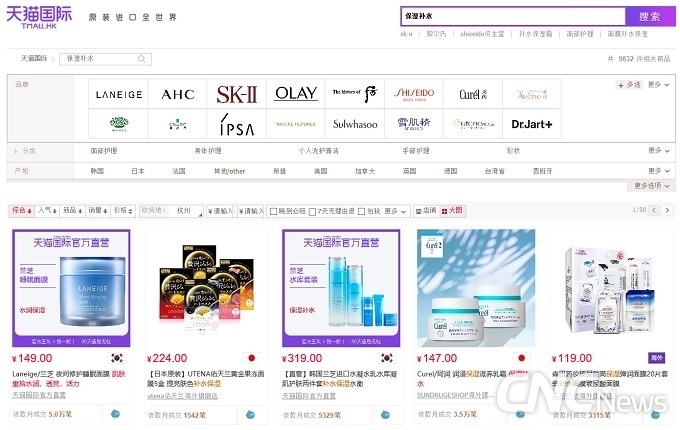The image size is (680, 430).
Task: Sort by 价格 price tab
Action: (123, 211)
